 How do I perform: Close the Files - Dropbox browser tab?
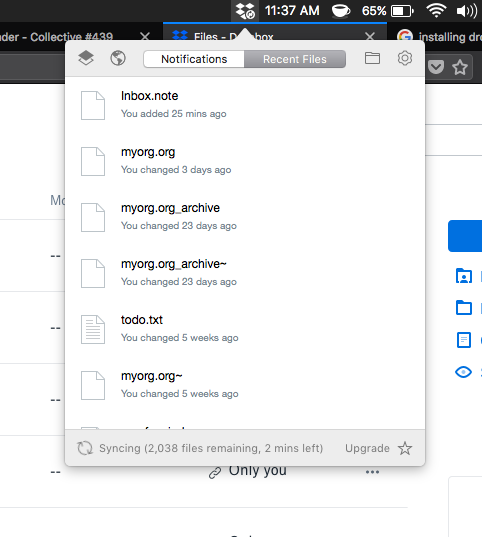coord(370,36)
